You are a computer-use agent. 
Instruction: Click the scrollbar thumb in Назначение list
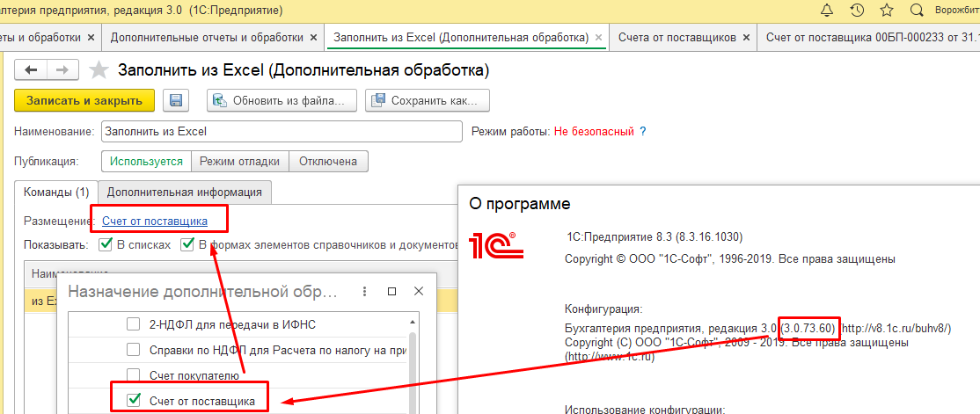(x=412, y=372)
